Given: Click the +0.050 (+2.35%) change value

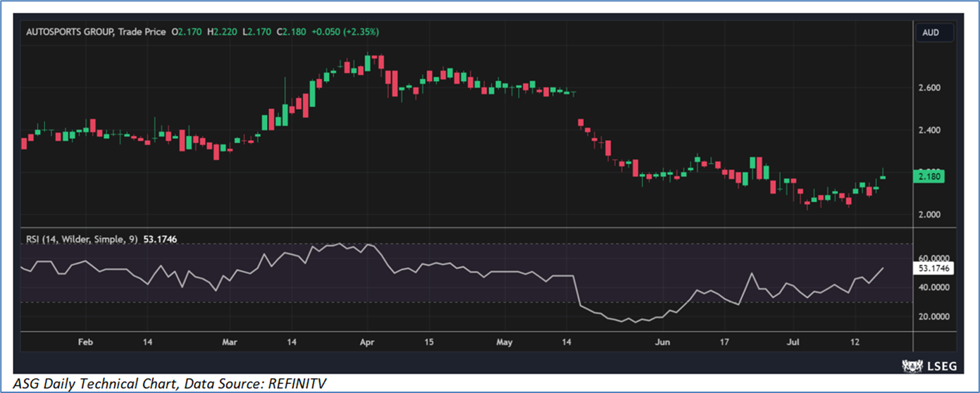Looking at the screenshot, I should [345, 32].
